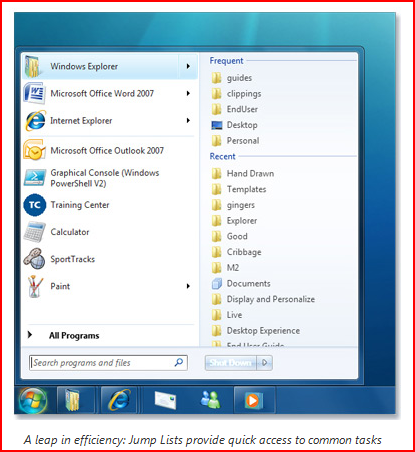Open the mail envelope icon on taskbar
This screenshot has width=415, height=452.
coord(165,400)
